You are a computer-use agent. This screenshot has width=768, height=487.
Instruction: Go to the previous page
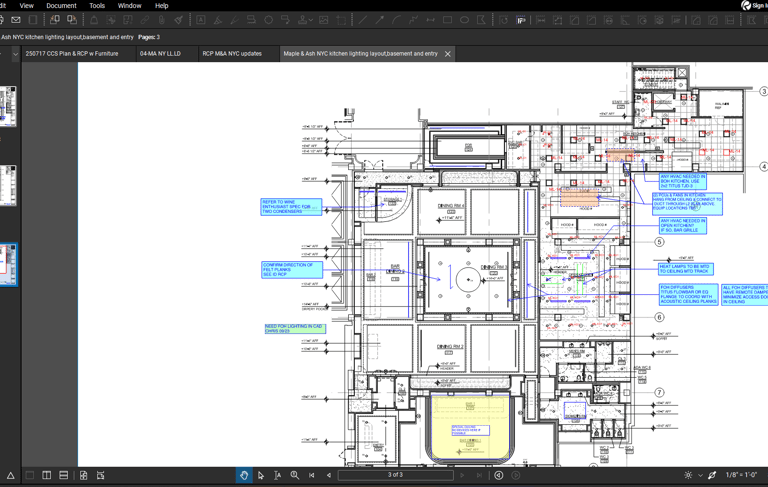[329, 475]
